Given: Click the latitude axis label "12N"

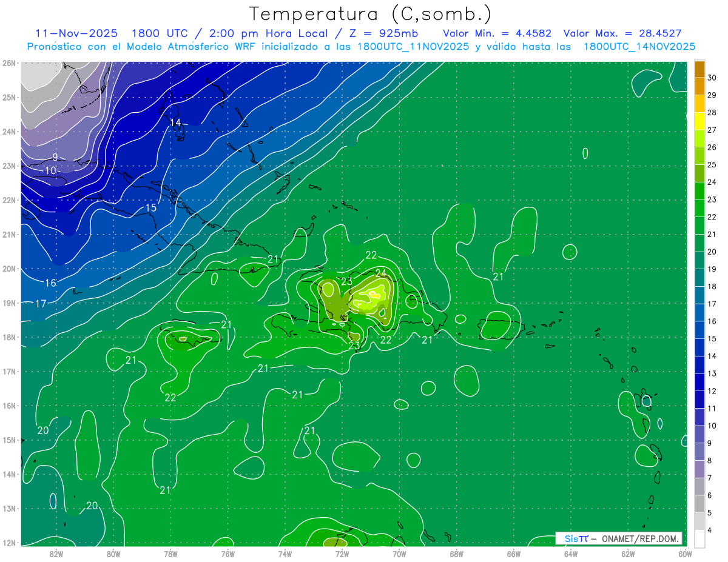Looking at the screenshot, I should [9, 543].
